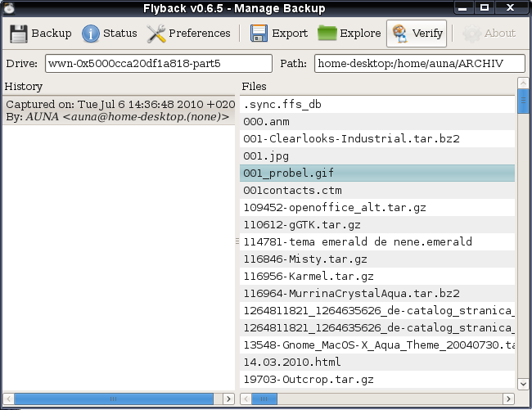This screenshot has height=410, width=532.
Task: Select file .sync.ffs_db
Action: click(x=377, y=105)
